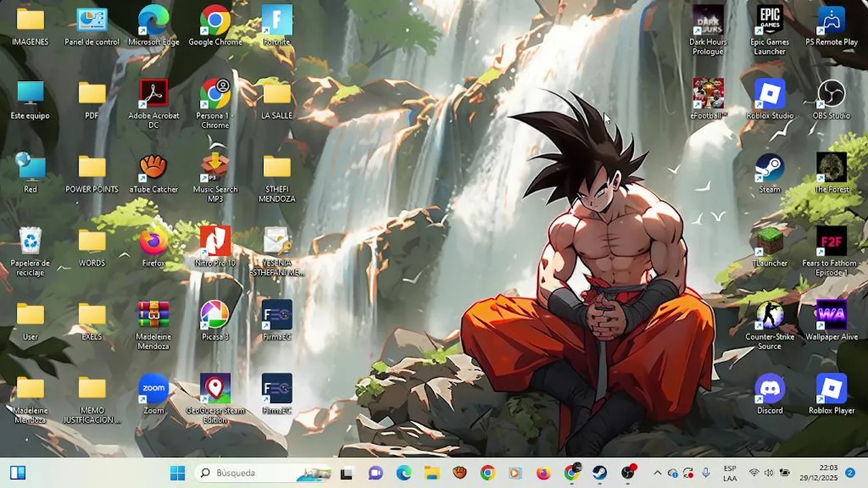Switch to Steam on the taskbar
Screen dimensions: 868x488
[x=599, y=472]
